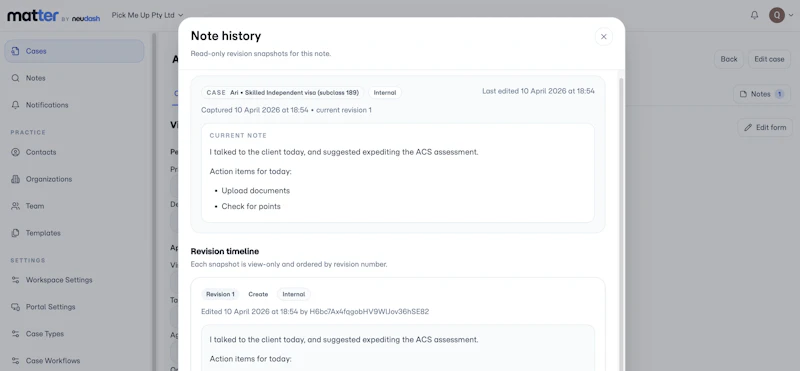The image size is (800, 371).
Task: Click the Team people icon
Action: 15,206
